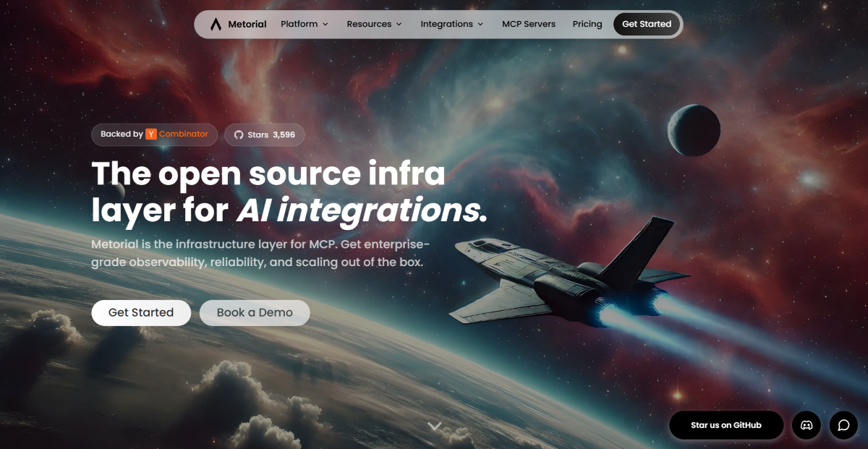
Task: Expand the Integrations dropdown chevron
Action: click(480, 25)
